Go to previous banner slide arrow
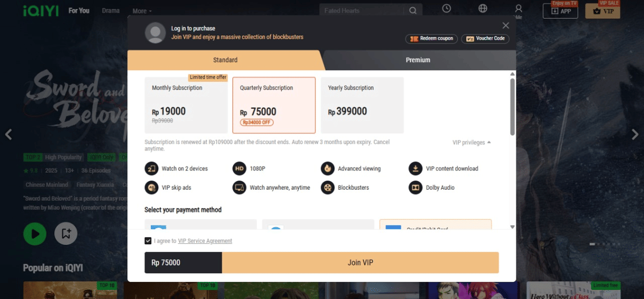This screenshot has width=644, height=299. [x=9, y=134]
